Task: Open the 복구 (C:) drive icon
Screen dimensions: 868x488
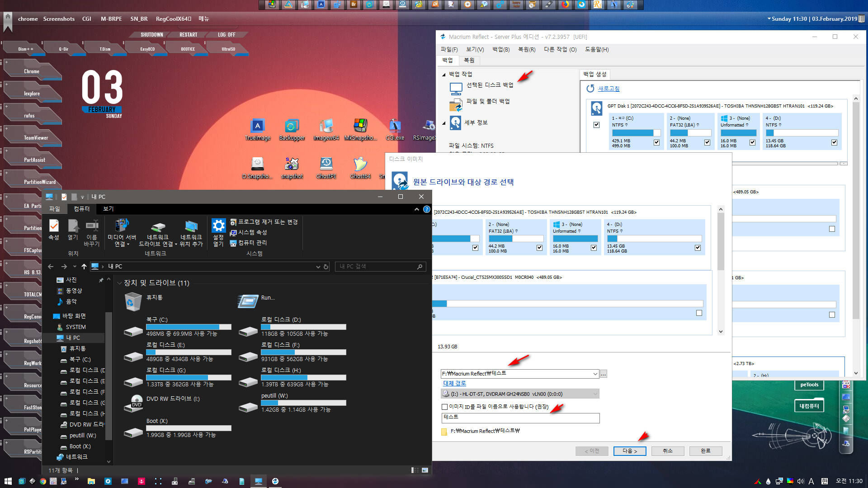Action: tap(133, 331)
